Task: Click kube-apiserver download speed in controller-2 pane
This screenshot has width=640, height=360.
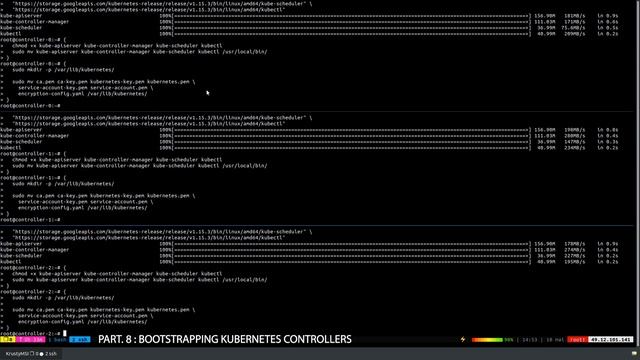Action: click(575, 244)
